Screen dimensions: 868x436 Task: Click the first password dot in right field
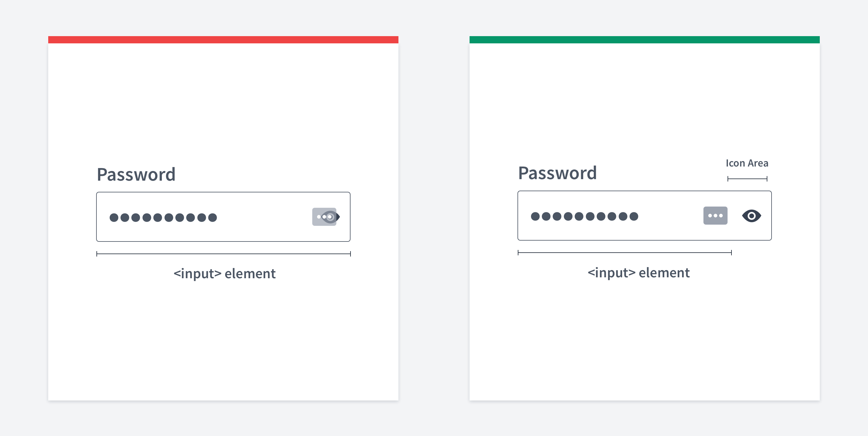click(535, 216)
